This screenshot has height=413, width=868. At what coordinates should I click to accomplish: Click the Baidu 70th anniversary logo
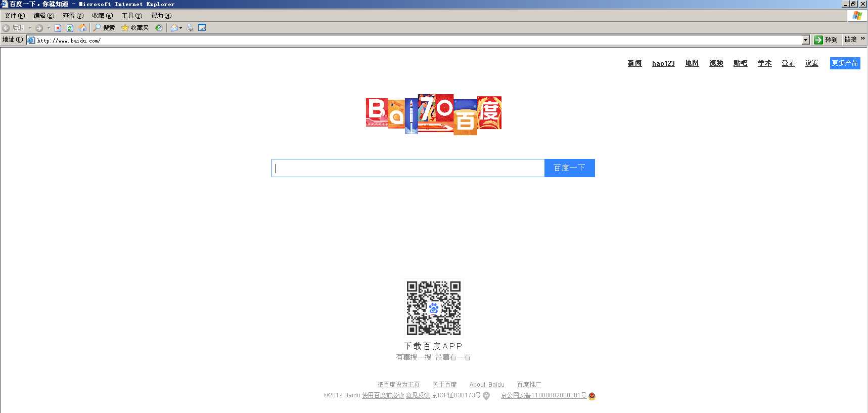434,114
